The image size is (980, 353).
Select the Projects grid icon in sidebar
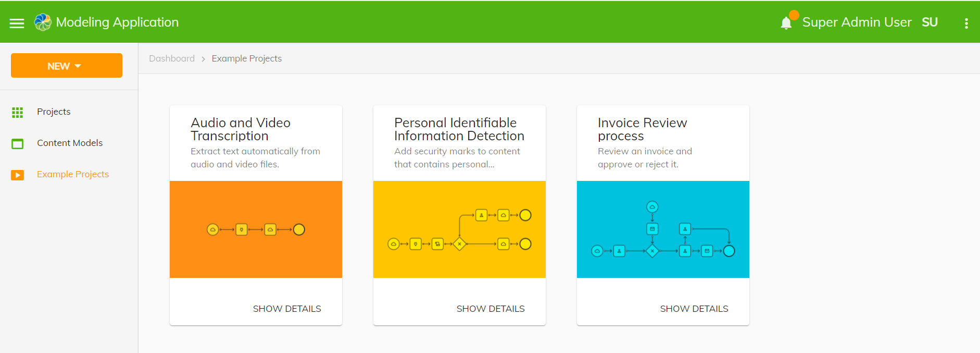[17, 112]
